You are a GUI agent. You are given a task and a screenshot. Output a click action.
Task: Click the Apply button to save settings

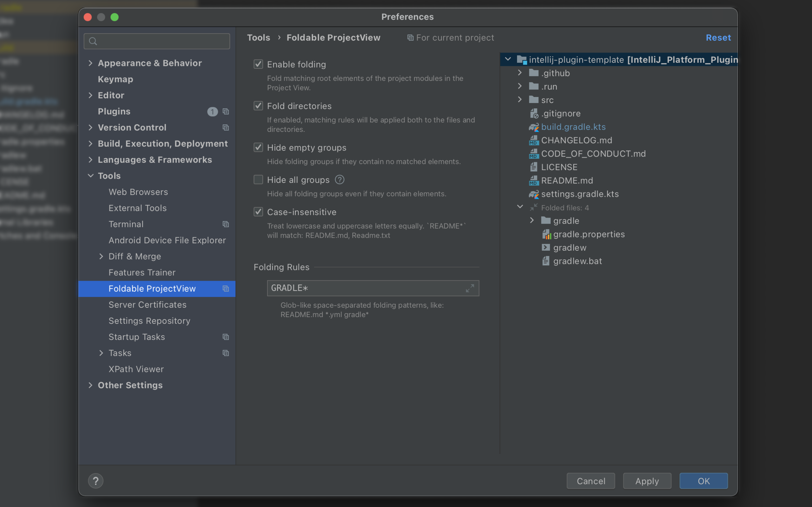pyautogui.click(x=647, y=480)
